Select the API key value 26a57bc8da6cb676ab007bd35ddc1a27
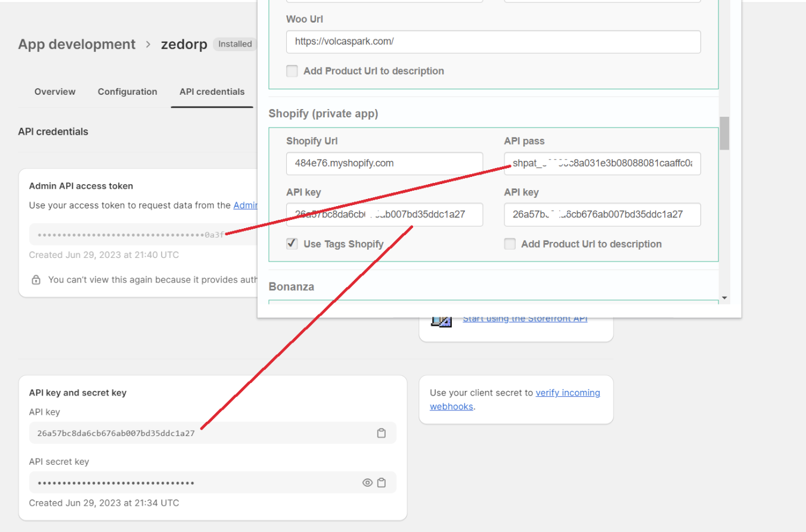The height and width of the screenshot is (532, 806). (x=116, y=433)
